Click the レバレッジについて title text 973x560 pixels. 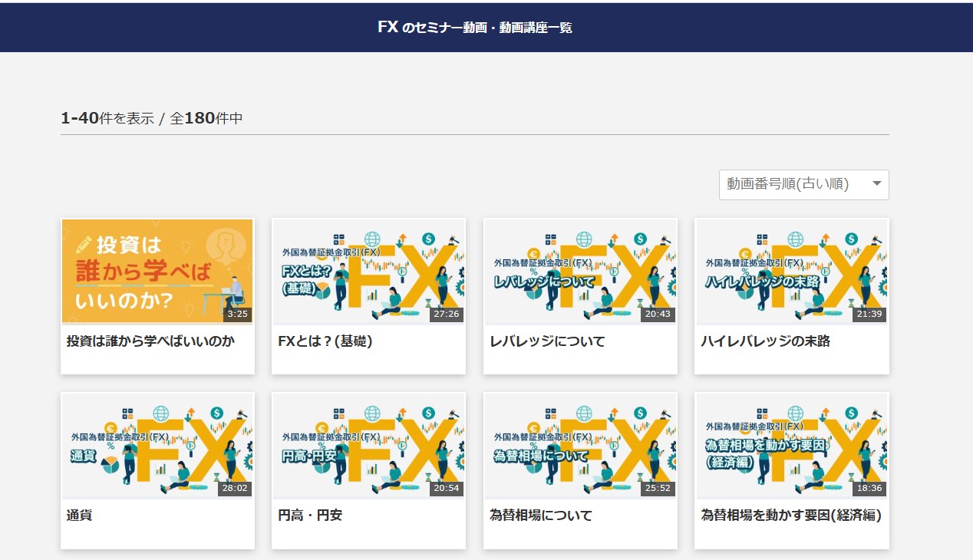[547, 341]
